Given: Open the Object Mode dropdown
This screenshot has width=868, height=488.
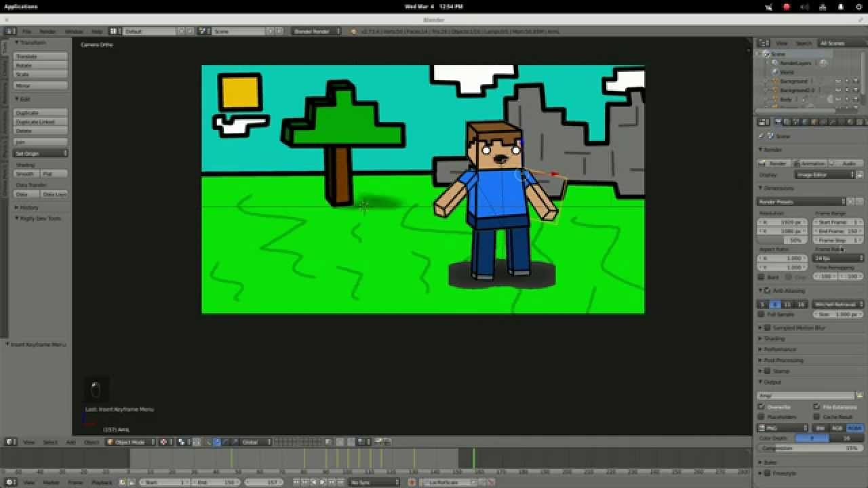Looking at the screenshot, I should (x=130, y=442).
